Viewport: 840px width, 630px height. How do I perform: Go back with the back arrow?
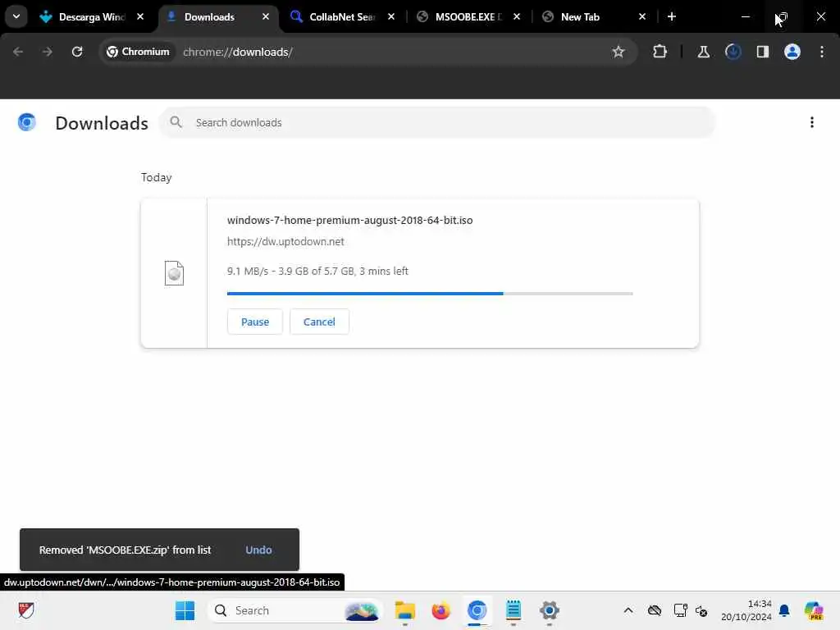(x=18, y=52)
